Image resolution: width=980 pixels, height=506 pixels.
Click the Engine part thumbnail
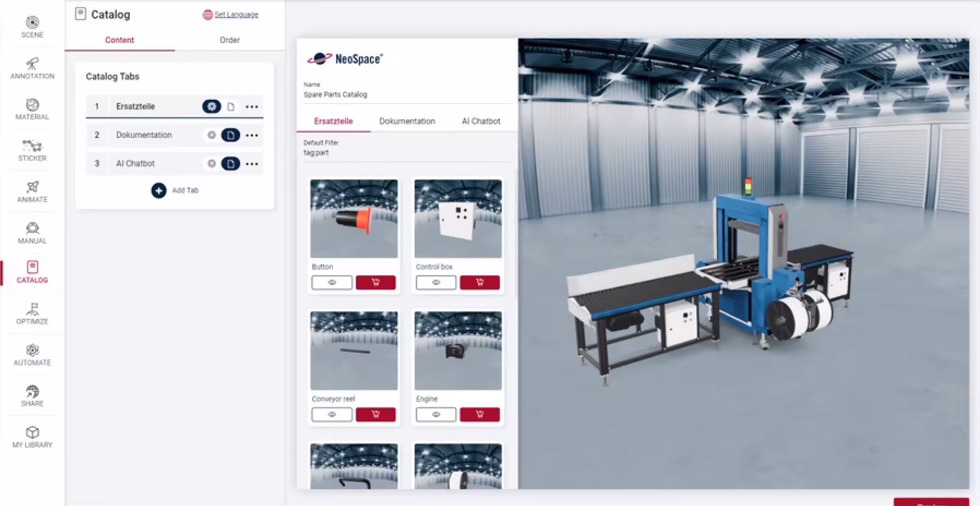458,351
